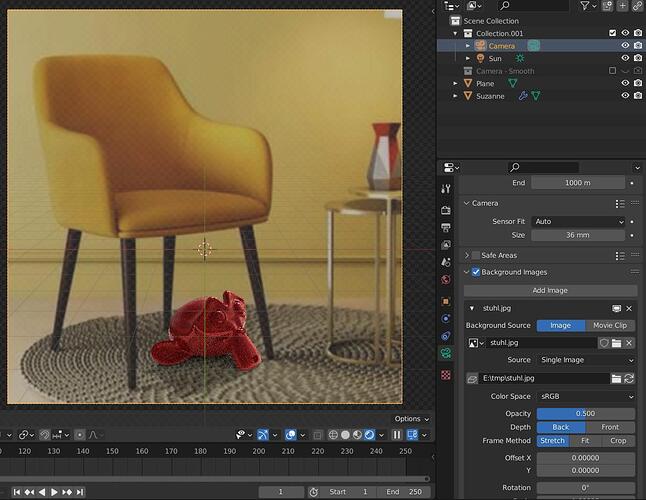Image resolution: width=646 pixels, height=500 pixels.
Task: Open Sensor Fit dropdown
Action: coord(578,222)
